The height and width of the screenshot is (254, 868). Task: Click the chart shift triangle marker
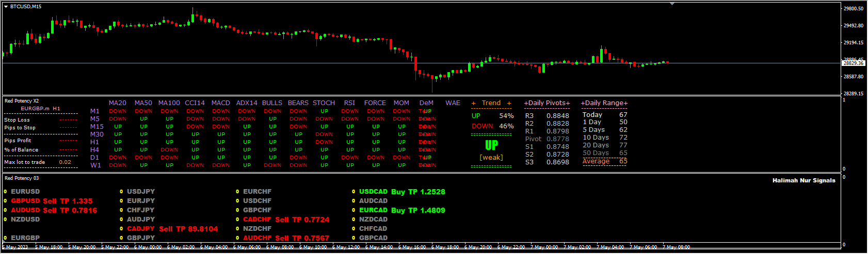[672, 4]
